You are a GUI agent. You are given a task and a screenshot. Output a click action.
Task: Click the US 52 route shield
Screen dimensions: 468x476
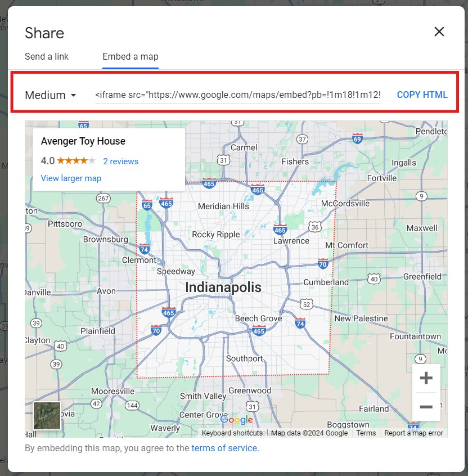pos(307,304)
